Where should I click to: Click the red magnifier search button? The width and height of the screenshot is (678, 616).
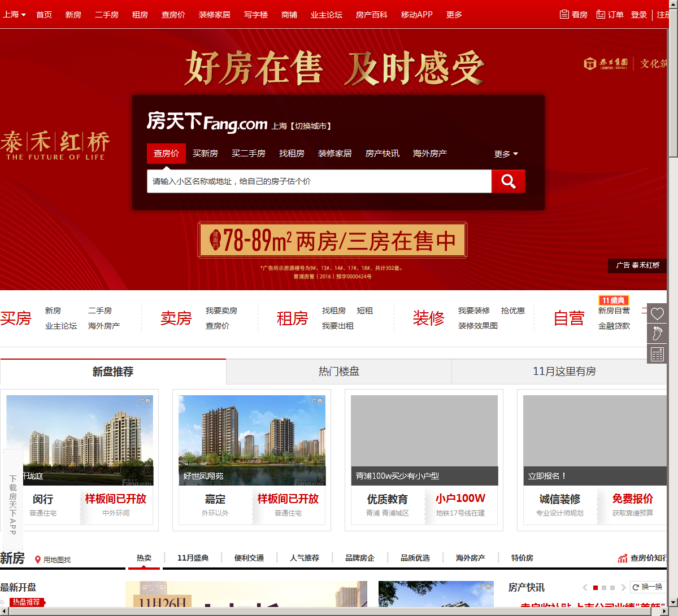point(508,181)
